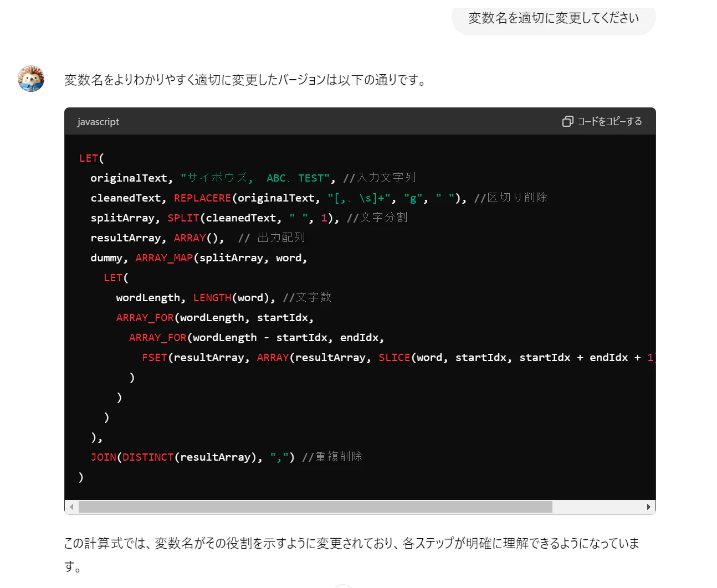The image size is (717, 588).
Task: Click ARRAY_MAP function name in code
Action: coord(164,257)
